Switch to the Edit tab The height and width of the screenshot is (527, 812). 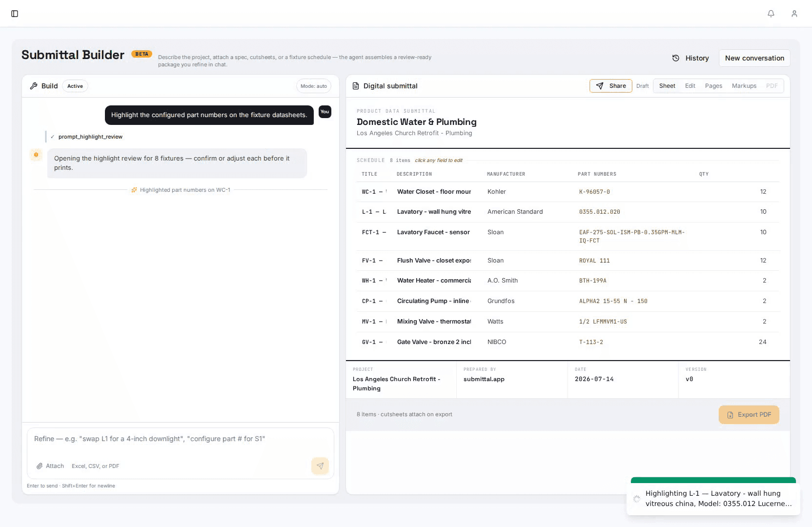click(x=690, y=86)
